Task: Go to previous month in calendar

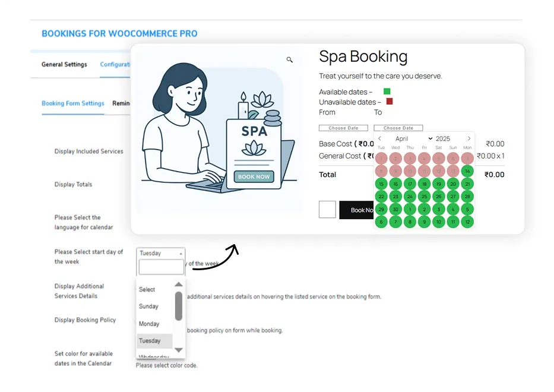Action: point(380,138)
